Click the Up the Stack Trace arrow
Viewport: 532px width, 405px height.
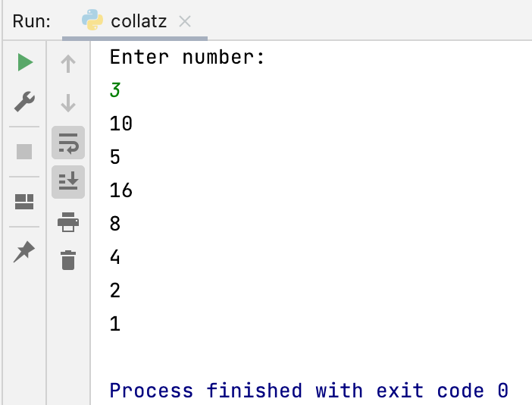[x=68, y=64]
